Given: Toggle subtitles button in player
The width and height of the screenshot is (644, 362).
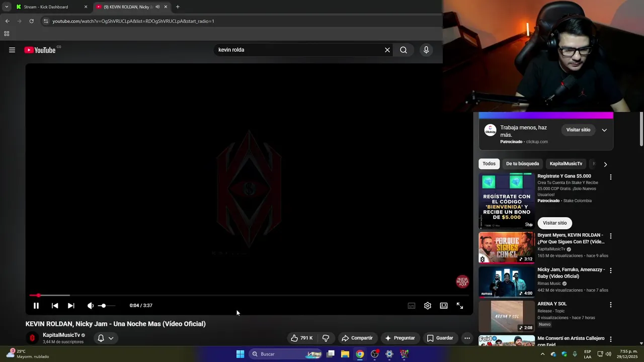Looking at the screenshot, I should [412, 306].
